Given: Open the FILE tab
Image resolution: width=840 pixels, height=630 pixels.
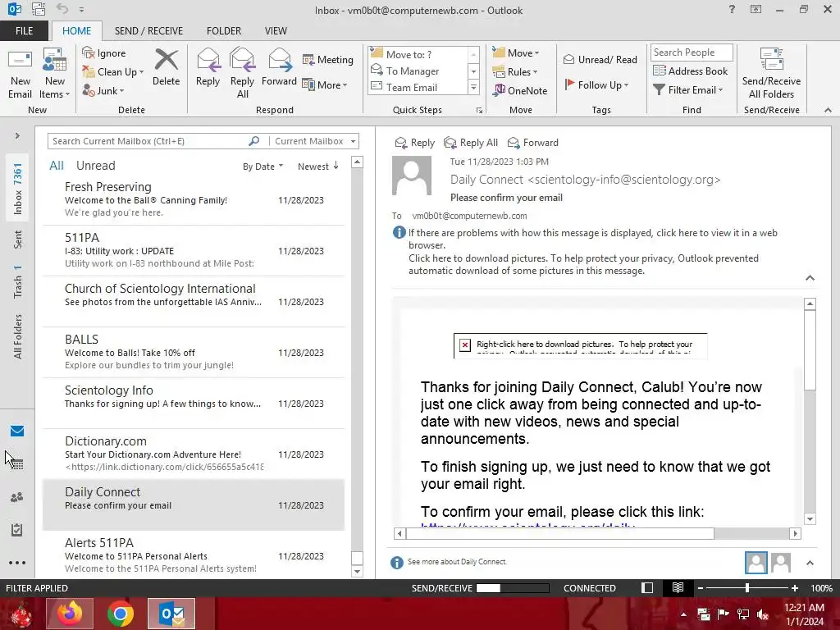Looking at the screenshot, I should [x=24, y=30].
